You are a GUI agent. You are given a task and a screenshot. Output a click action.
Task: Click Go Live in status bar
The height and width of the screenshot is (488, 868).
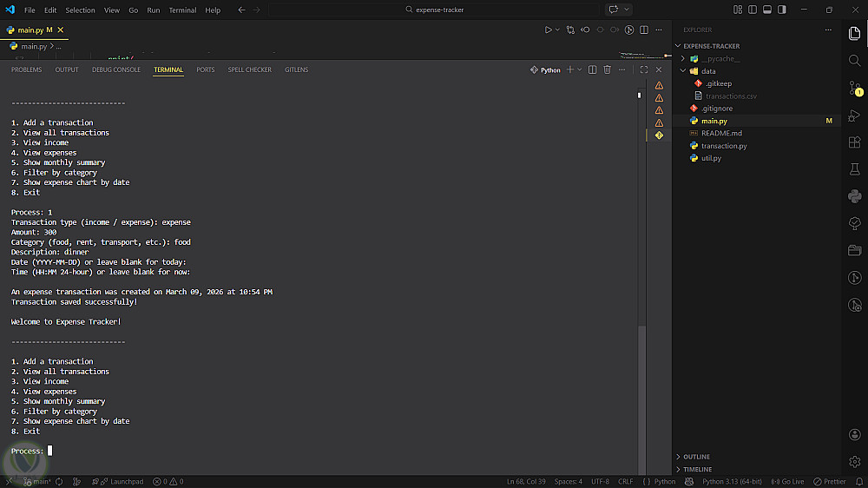click(x=788, y=481)
